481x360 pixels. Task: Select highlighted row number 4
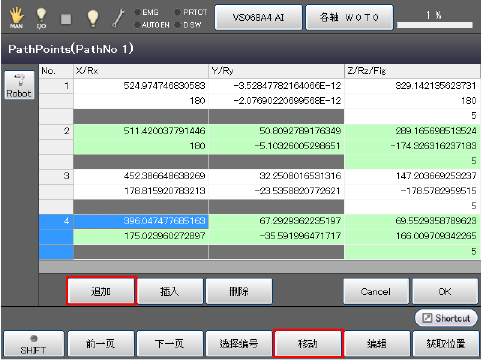click(x=56, y=221)
